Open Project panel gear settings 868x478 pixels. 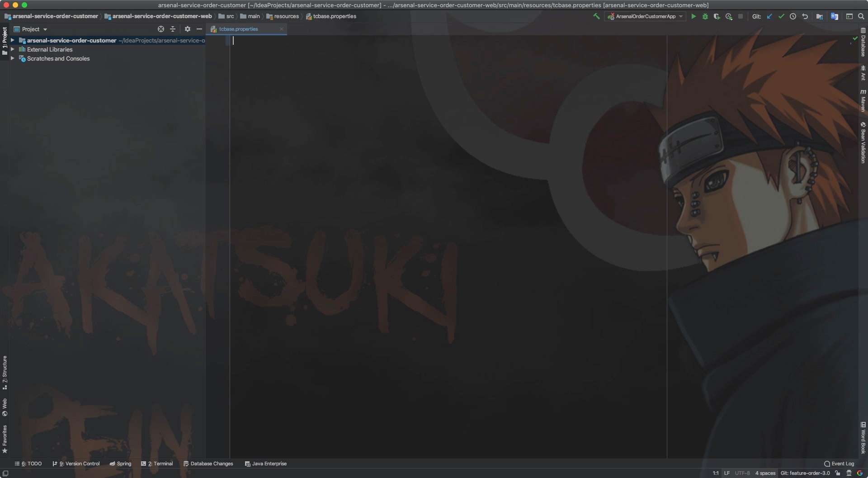(x=188, y=29)
